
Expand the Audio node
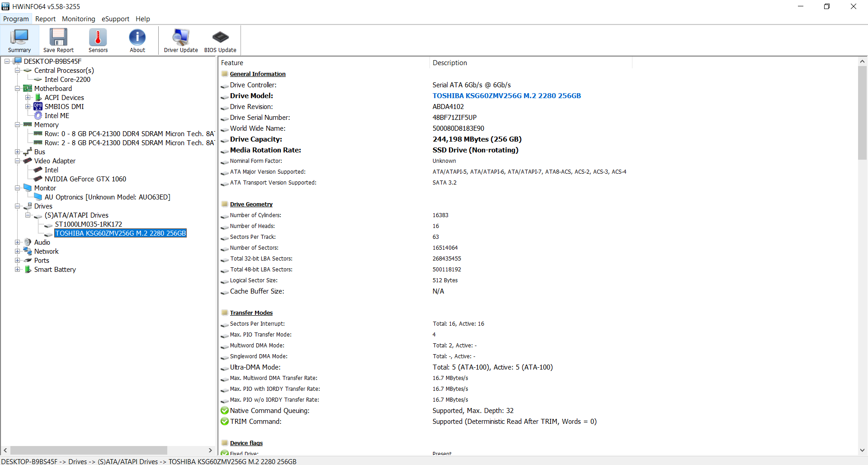(17, 242)
